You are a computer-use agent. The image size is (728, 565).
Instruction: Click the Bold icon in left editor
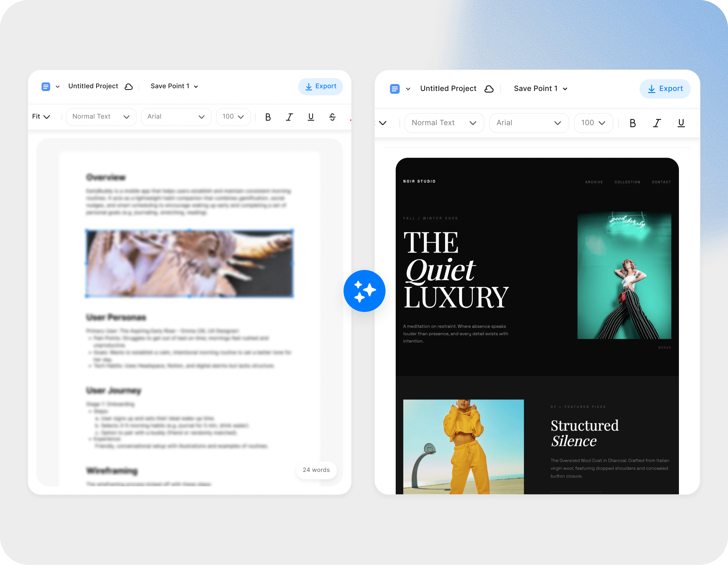pyautogui.click(x=268, y=117)
